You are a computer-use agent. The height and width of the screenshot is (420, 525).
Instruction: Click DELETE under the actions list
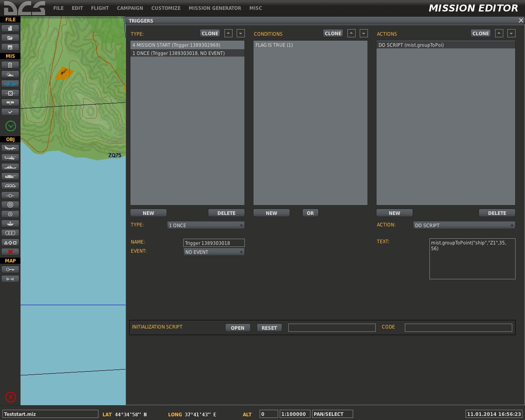(497, 213)
